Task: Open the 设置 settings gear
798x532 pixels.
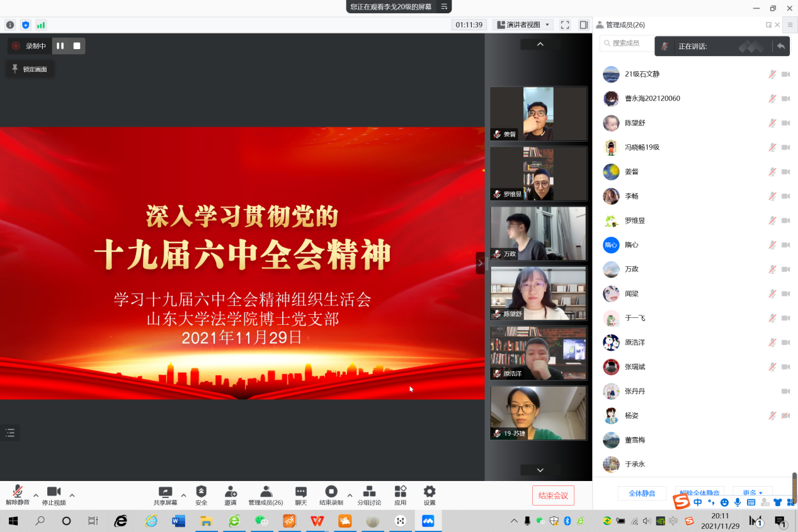Action: click(429, 495)
